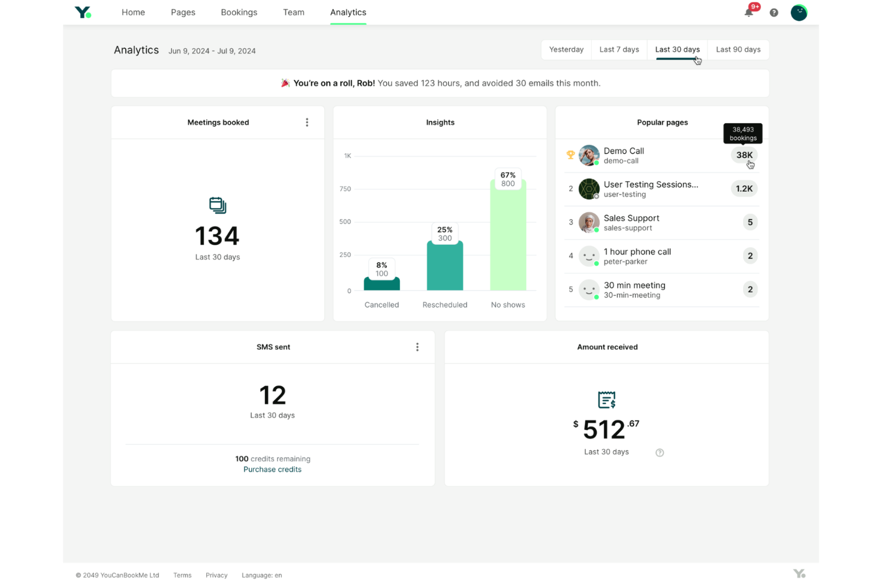Open the Meetings booked options menu
This screenshot has height=588, width=882.
point(307,122)
